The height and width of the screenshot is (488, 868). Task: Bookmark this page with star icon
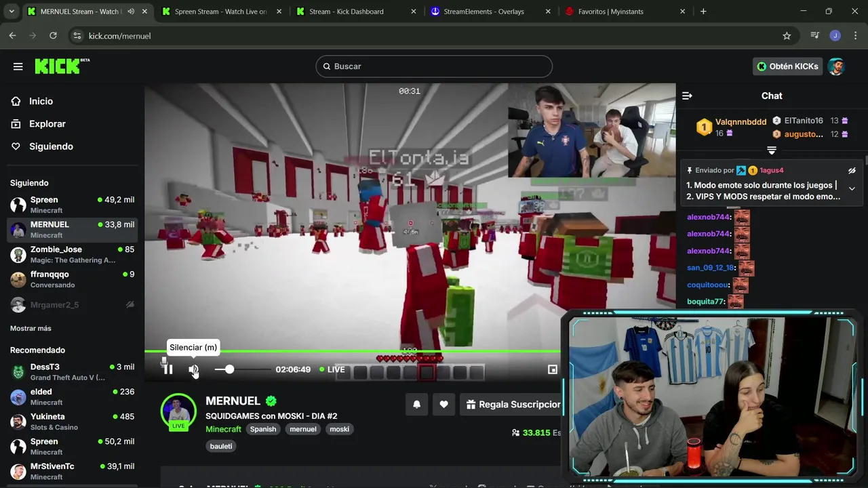click(787, 36)
